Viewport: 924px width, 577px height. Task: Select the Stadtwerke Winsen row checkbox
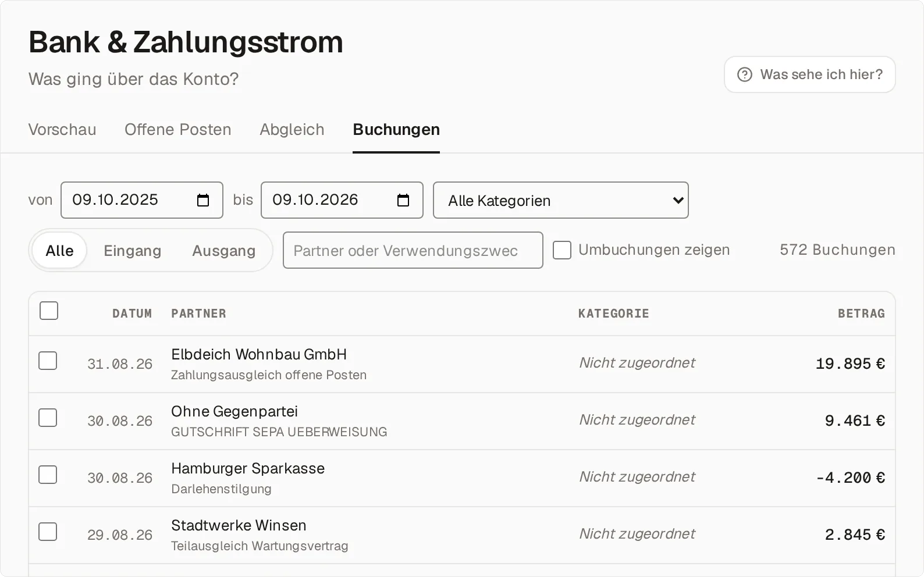(x=48, y=532)
